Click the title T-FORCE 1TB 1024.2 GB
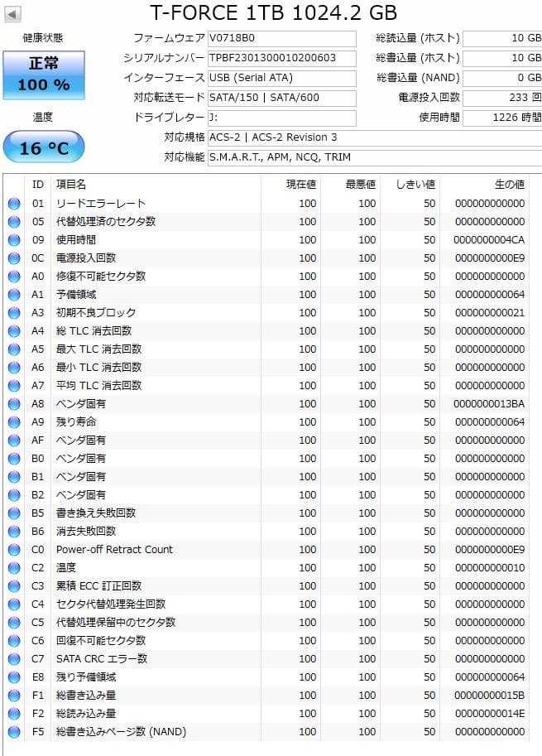This screenshot has width=542, height=756. [273, 12]
